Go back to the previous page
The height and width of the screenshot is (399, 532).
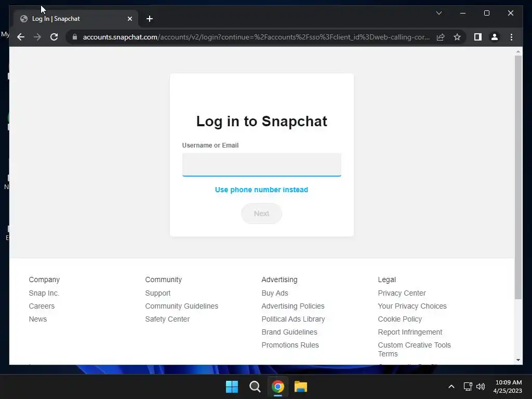pyautogui.click(x=21, y=37)
